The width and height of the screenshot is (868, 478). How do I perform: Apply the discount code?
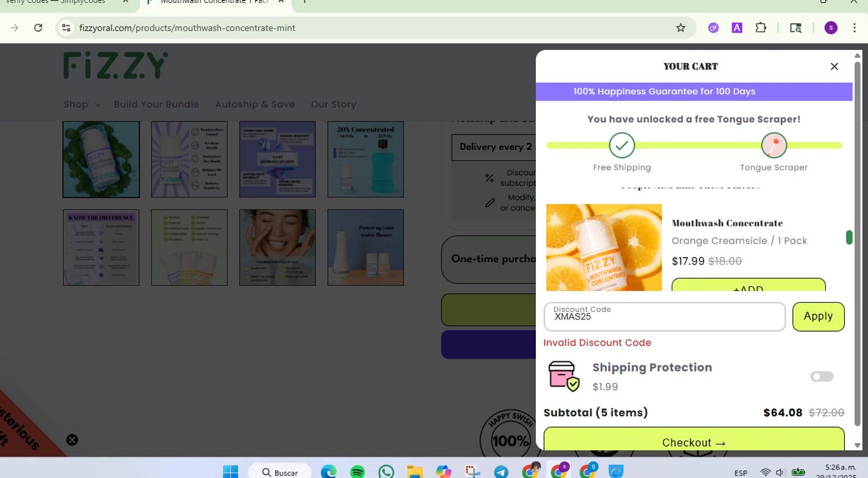pyautogui.click(x=818, y=317)
